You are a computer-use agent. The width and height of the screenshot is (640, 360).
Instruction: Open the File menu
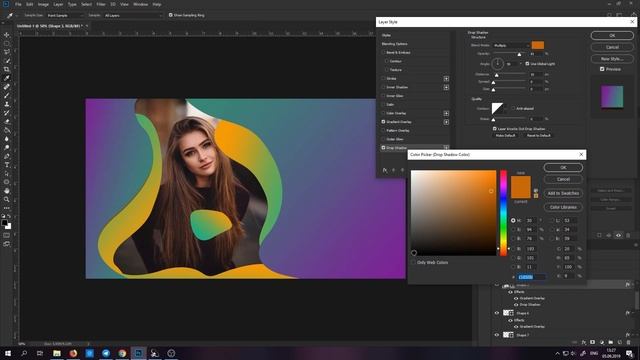pyautogui.click(x=18, y=4)
